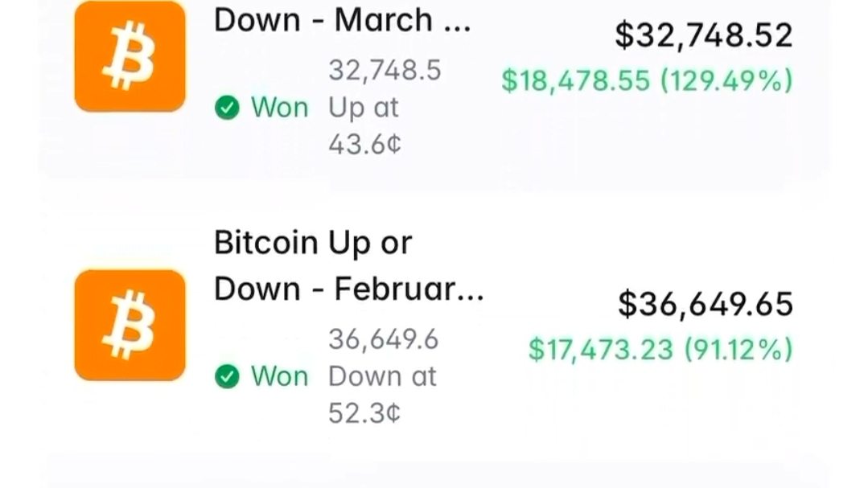Select the $36,649.65 payout value
The height and width of the screenshot is (488, 868).
[x=706, y=304]
